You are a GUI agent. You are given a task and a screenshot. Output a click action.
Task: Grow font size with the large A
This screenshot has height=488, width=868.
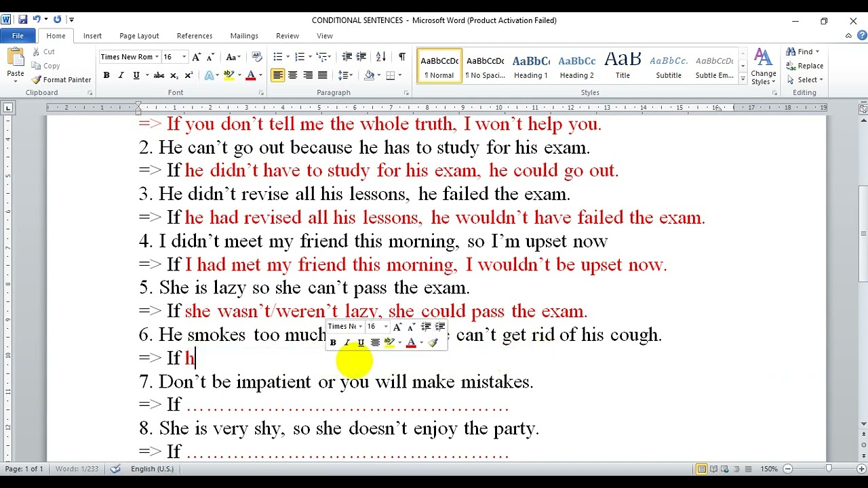pyautogui.click(x=196, y=57)
